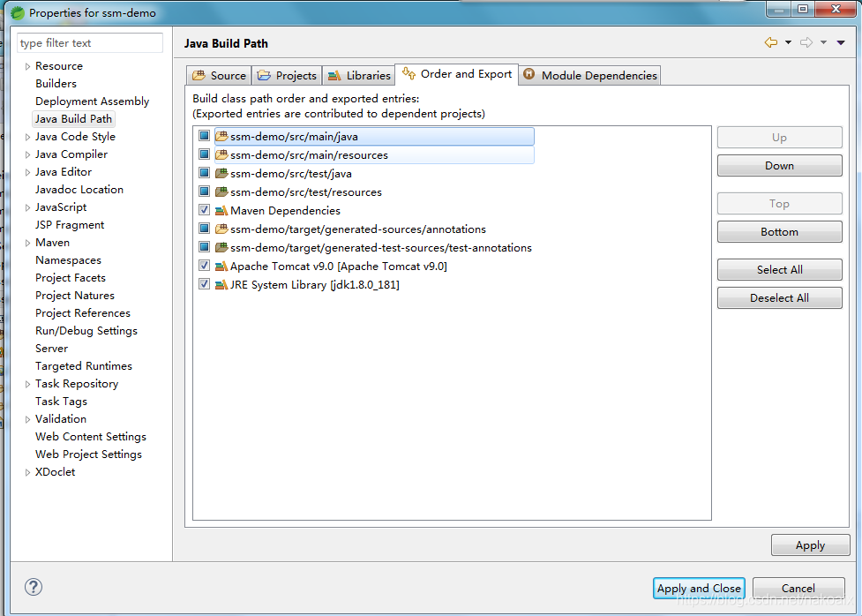Click the Apache Tomcat v9.0 library icon
The width and height of the screenshot is (862, 616).
coord(221,266)
